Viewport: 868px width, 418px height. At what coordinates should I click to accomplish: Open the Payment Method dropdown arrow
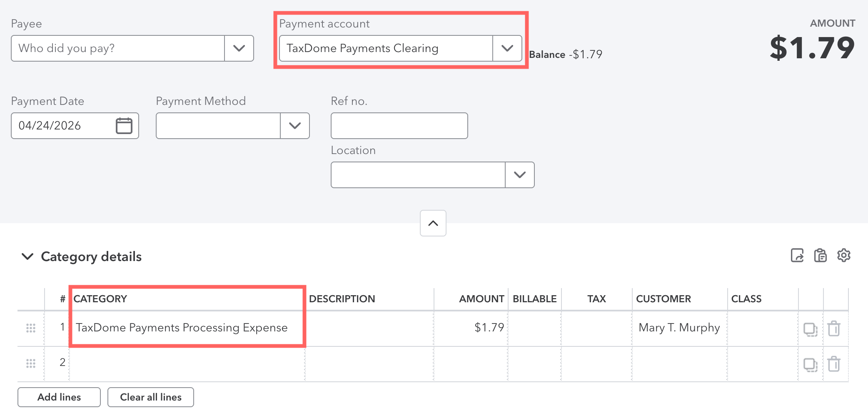point(295,126)
